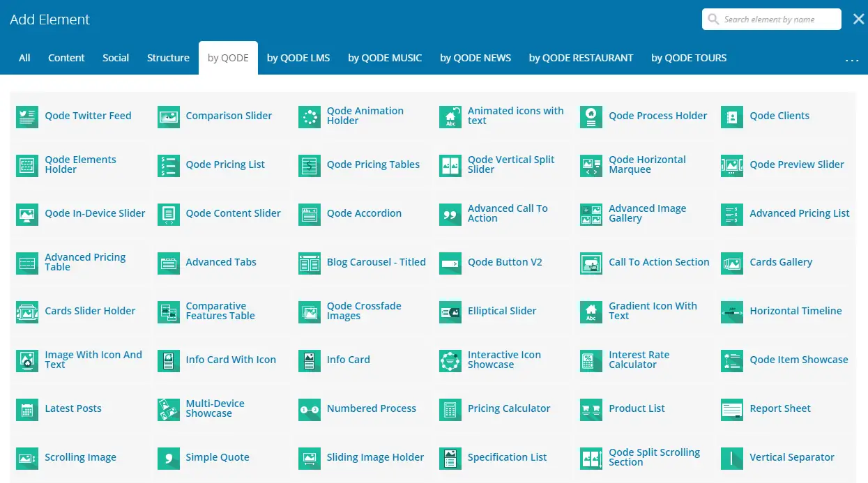Pick the Qode Pricing List icon

pyautogui.click(x=168, y=165)
